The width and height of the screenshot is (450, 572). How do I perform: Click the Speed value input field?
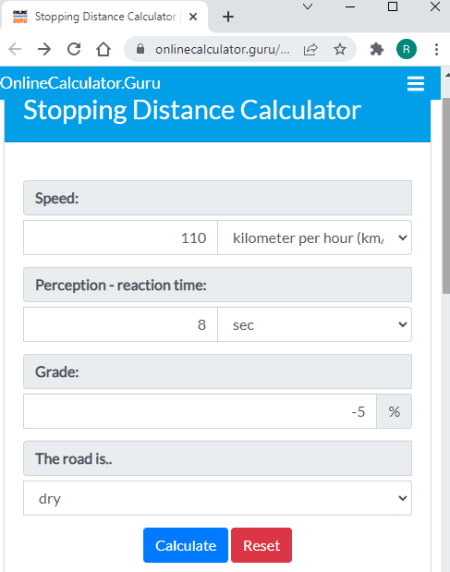point(120,237)
